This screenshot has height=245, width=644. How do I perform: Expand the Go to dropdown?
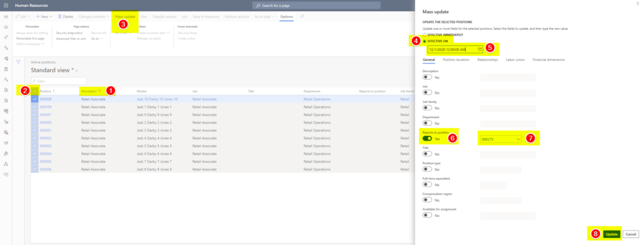(97, 38)
